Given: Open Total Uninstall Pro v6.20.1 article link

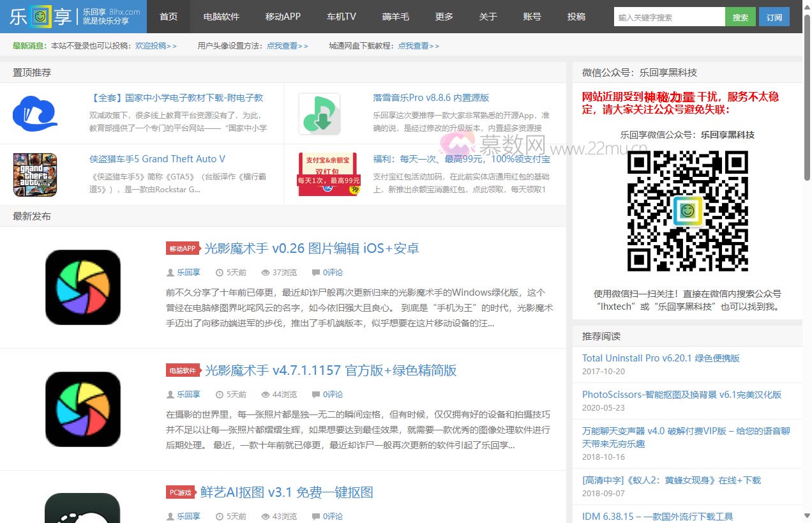Looking at the screenshot, I should 661,358.
